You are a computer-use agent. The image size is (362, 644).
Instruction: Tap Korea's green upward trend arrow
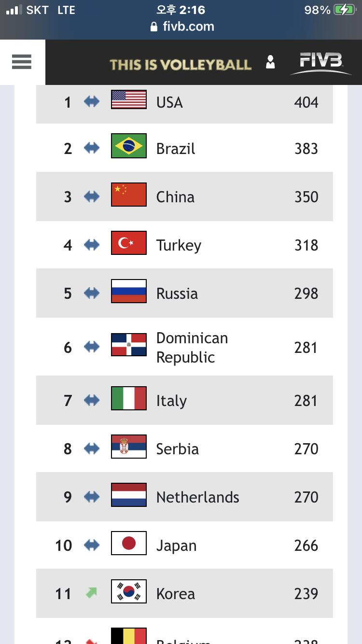91,592
